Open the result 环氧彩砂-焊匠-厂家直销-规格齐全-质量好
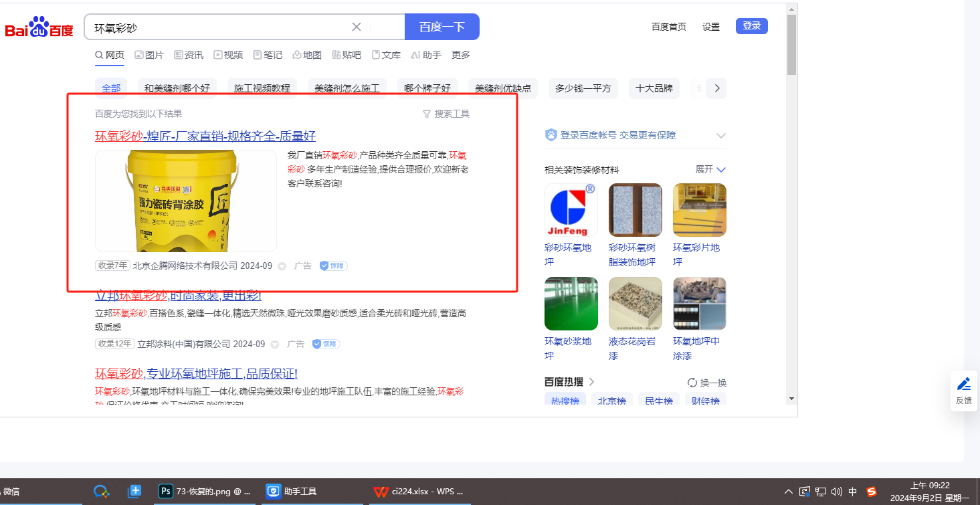The image size is (980, 505). [205, 136]
